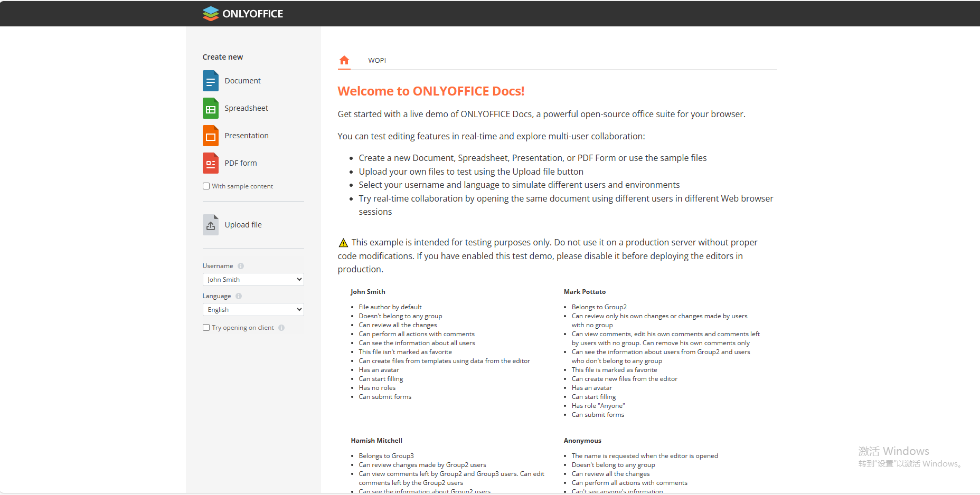Image resolution: width=980 pixels, height=495 pixels.
Task: Open the Language dropdown showing English
Action: pyautogui.click(x=253, y=310)
